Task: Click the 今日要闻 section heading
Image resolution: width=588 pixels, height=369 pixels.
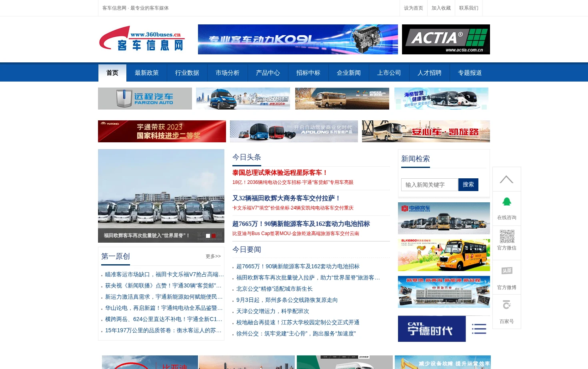Action: point(247,249)
